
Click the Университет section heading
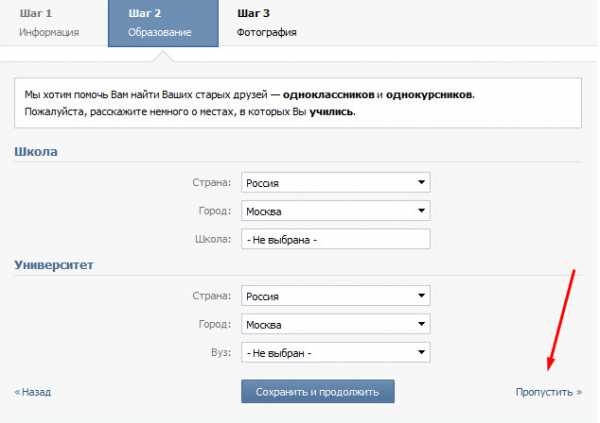tap(54, 265)
